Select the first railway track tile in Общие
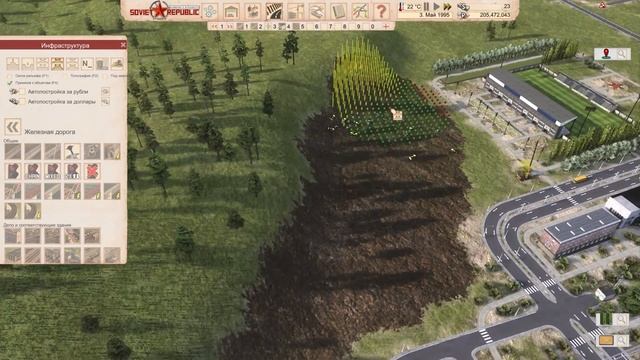640x360 pixels. point(13,151)
